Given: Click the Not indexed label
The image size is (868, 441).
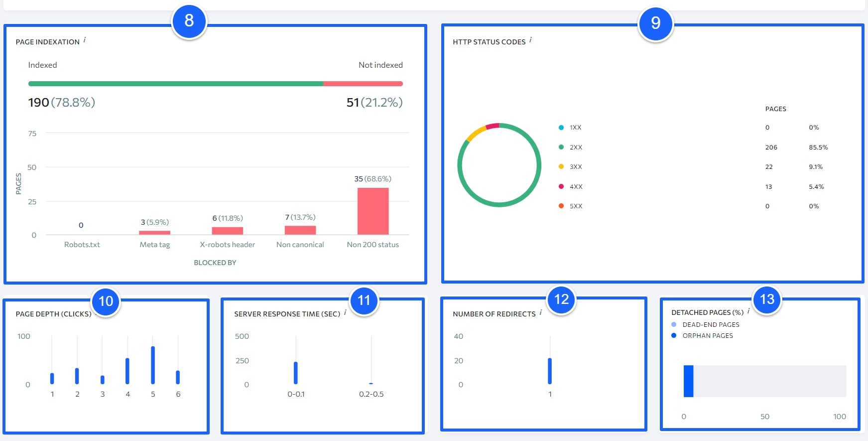Looking at the screenshot, I should pos(380,65).
